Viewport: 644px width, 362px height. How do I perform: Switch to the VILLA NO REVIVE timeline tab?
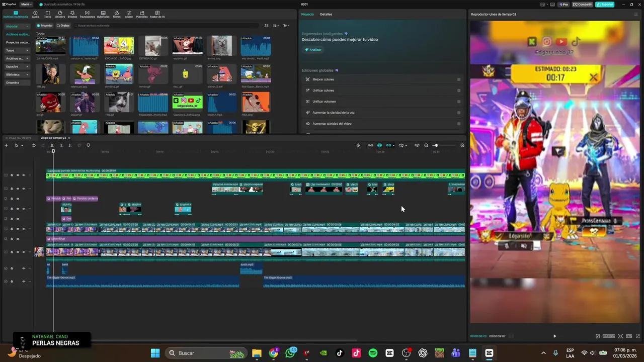click(18, 138)
